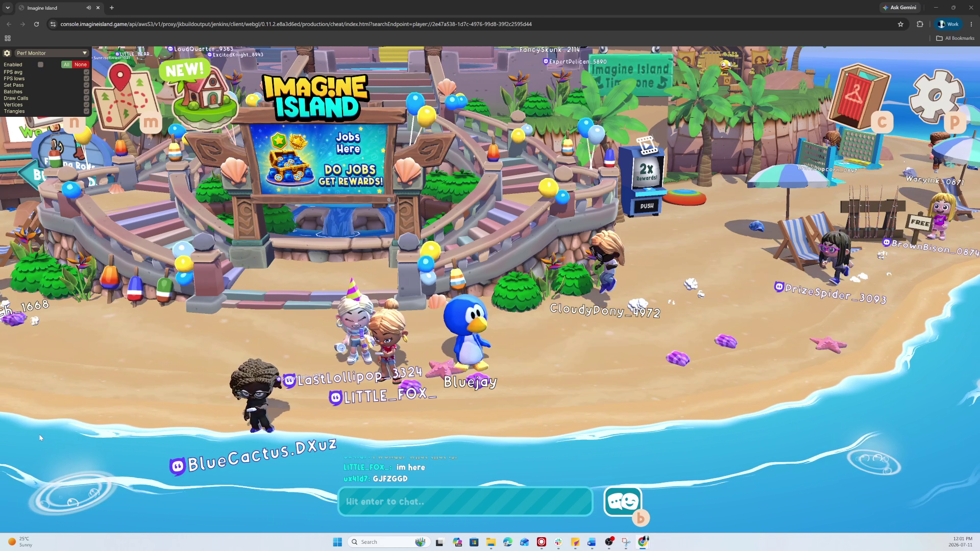Open Microsoft Store from taskbar
Image resolution: width=980 pixels, height=551 pixels.
click(x=474, y=542)
